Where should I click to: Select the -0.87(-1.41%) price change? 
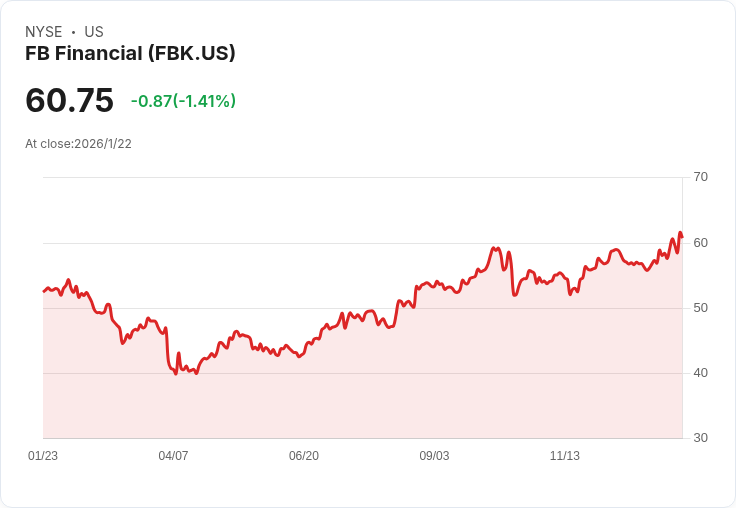click(x=183, y=101)
